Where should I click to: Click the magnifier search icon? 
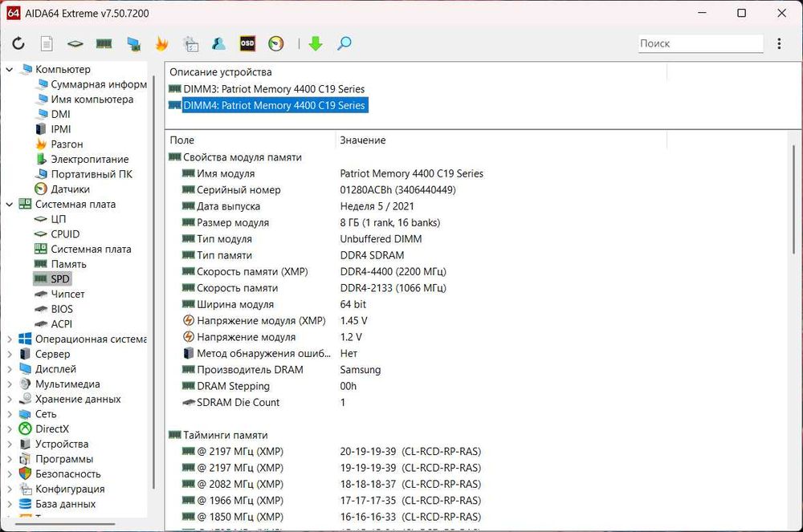344,43
